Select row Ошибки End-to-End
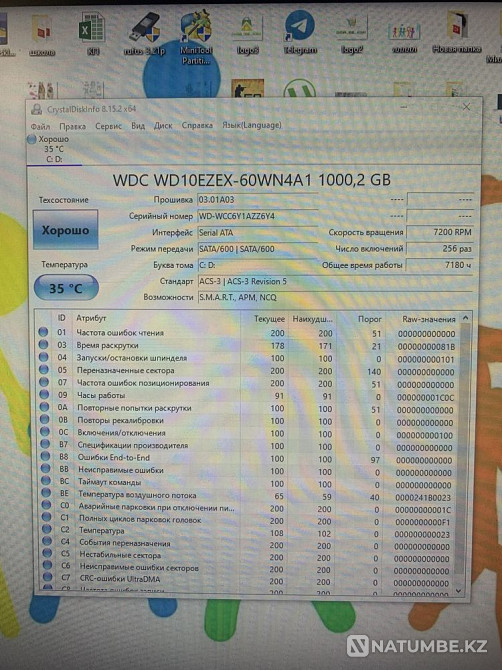The width and height of the screenshot is (502, 670). 248,458
